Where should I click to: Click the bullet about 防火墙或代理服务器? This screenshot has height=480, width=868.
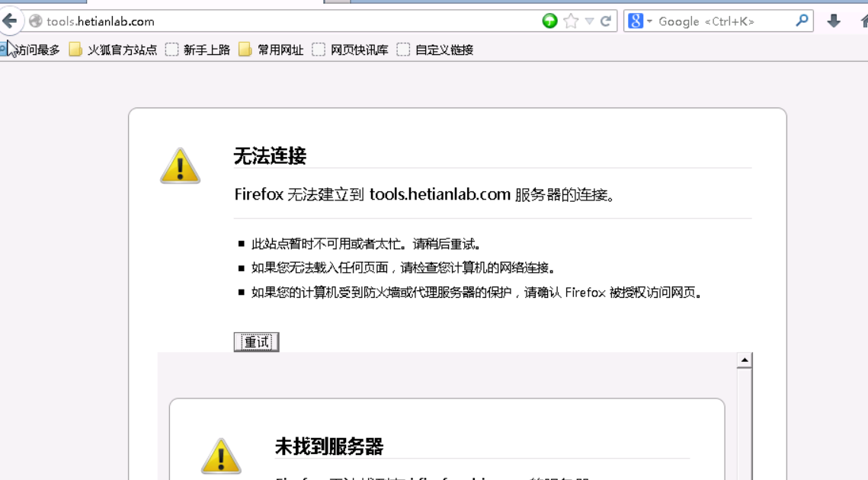pos(476,293)
